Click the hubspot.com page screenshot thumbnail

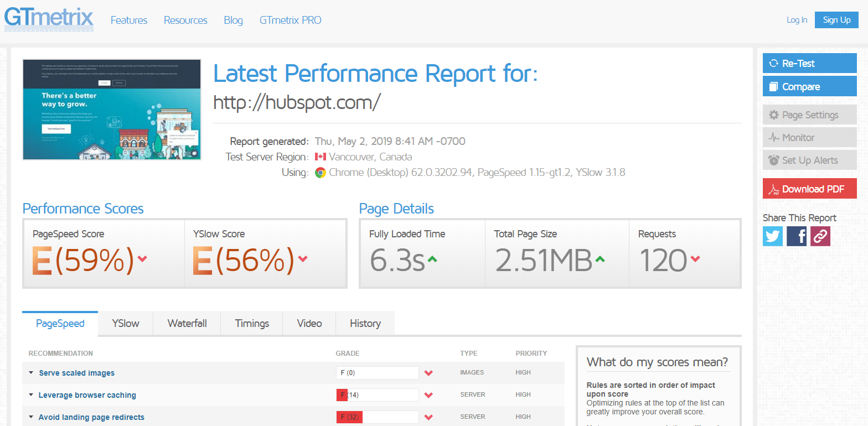112,110
